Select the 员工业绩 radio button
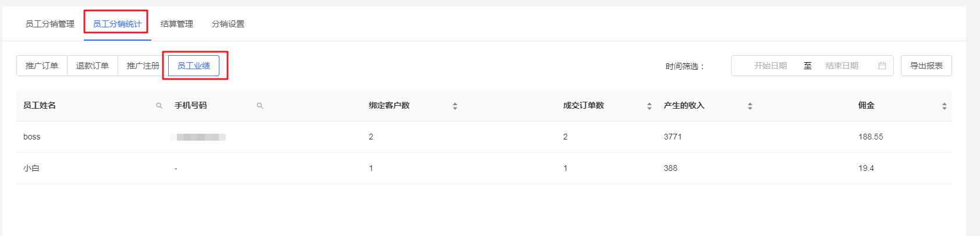The width and height of the screenshot is (980, 236). pos(194,66)
